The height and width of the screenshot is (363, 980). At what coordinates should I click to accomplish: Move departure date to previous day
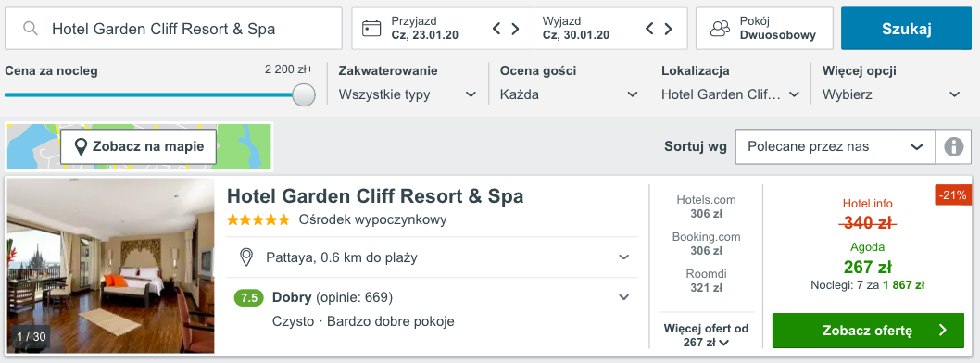649,29
